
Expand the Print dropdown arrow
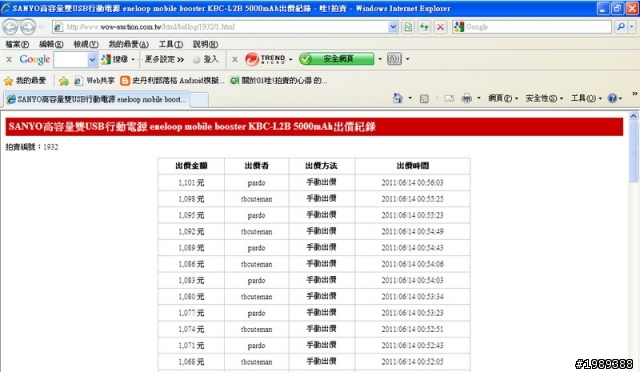pyautogui.click(x=479, y=98)
